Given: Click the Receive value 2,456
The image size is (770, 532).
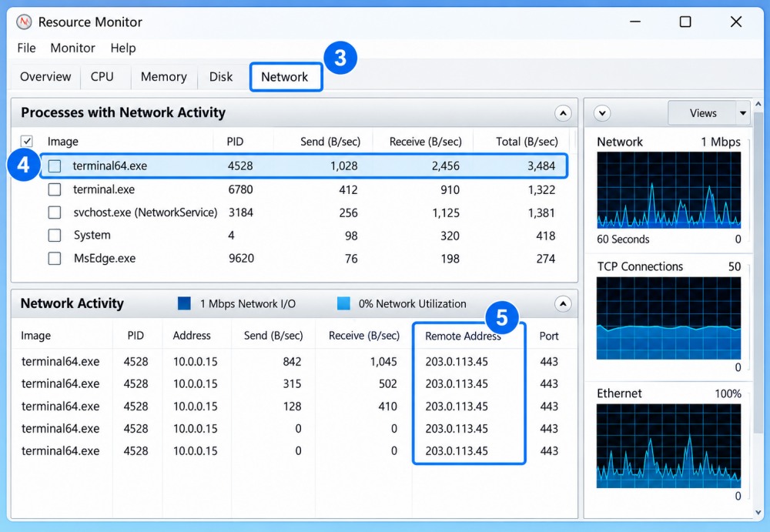Looking at the screenshot, I should tap(446, 166).
